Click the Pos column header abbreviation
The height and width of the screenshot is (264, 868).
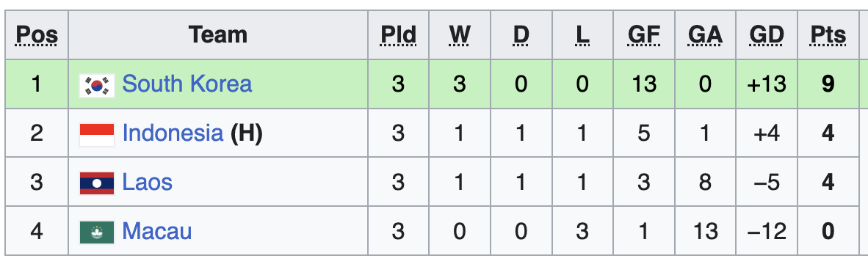[x=37, y=35]
